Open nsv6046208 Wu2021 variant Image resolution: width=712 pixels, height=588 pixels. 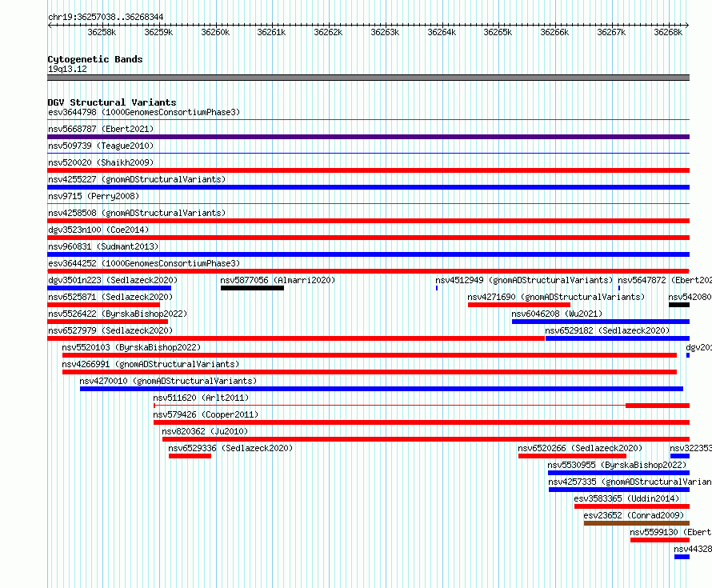(557, 314)
